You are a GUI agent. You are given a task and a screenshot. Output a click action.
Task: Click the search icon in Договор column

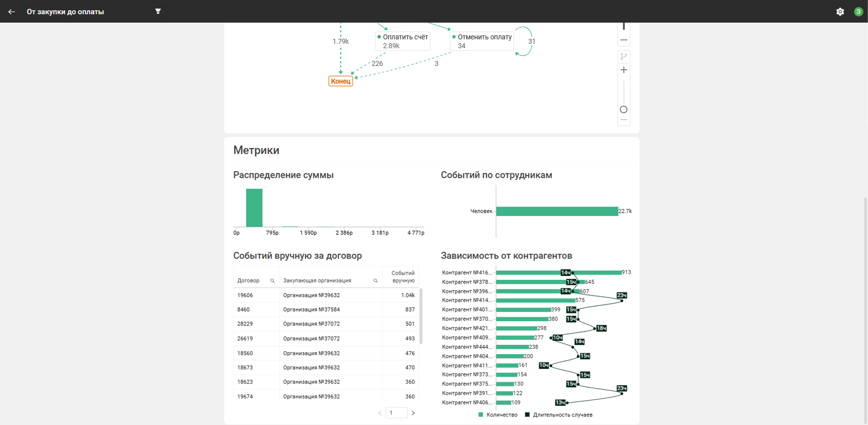(272, 281)
